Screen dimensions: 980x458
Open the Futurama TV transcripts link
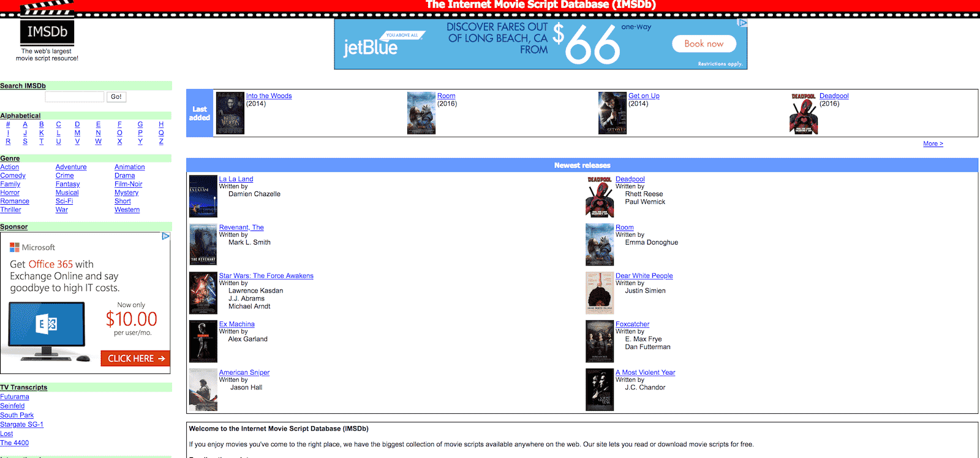pos(15,397)
